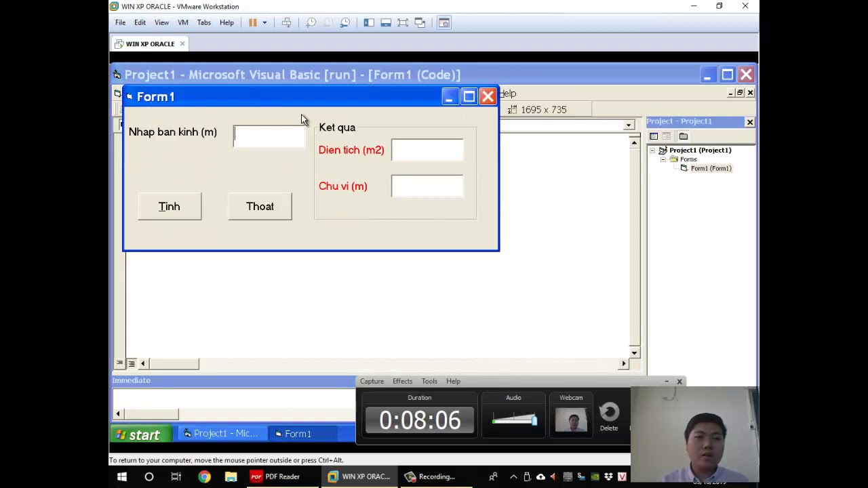Collapse the Project1 (Project1) tree node
Image resolution: width=868 pixels, height=488 pixels.
point(652,150)
